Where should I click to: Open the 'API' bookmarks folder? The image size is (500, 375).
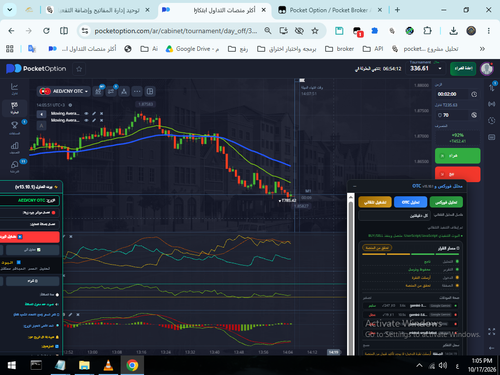(x=373, y=49)
